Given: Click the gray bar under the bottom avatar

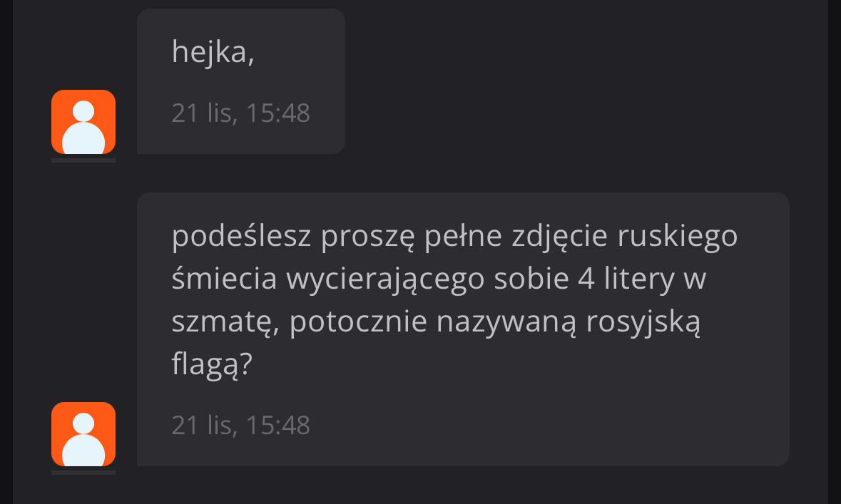Looking at the screenshot, I should tap(83, 473).
